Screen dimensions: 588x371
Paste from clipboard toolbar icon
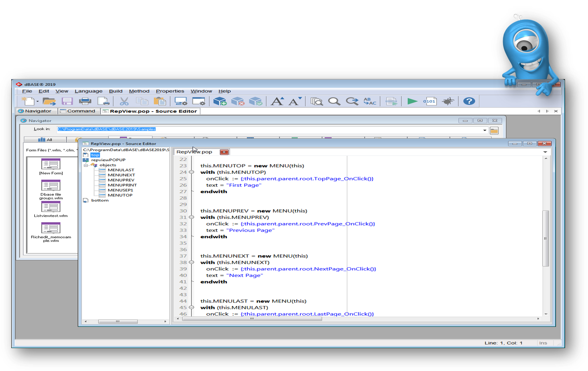160,101
